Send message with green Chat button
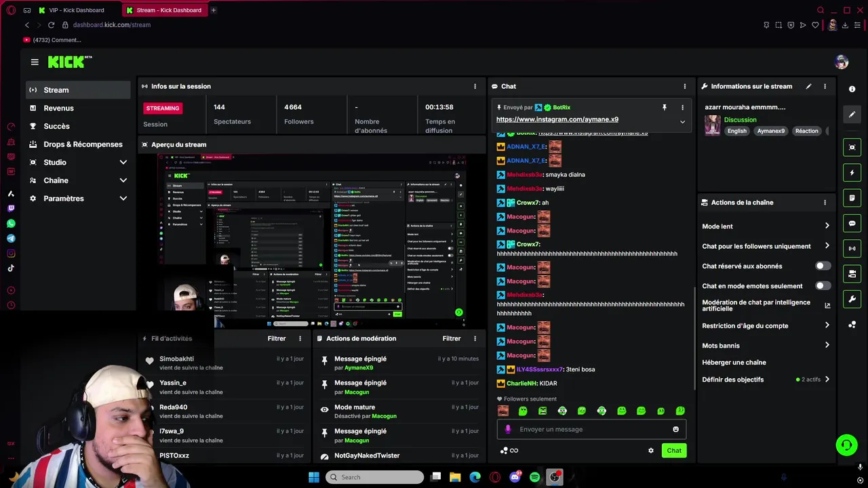 coord(674,451)
